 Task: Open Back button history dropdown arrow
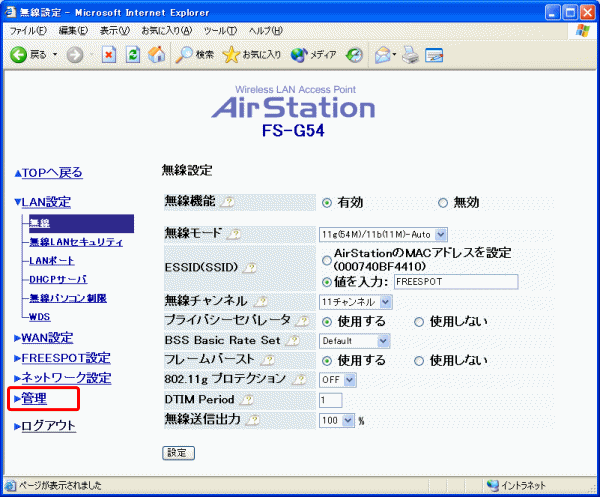pyautogui.click(x=55, y=55)
